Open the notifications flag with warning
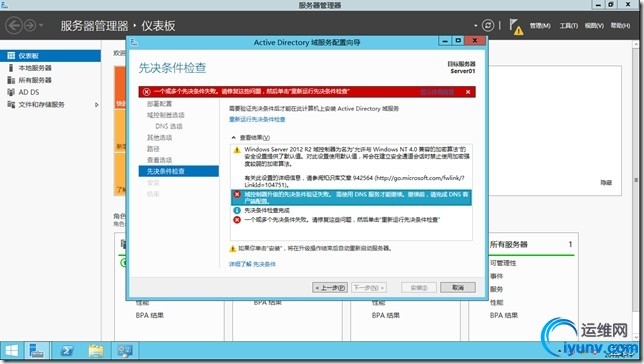This screenshot has width=644, height=364. click(x=516, y=27)
